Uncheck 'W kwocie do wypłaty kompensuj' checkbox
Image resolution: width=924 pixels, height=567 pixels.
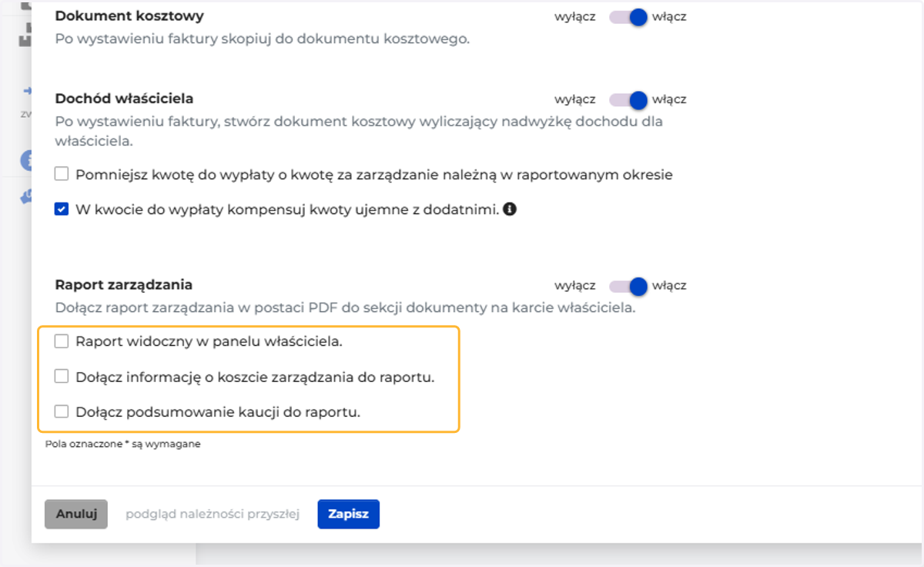pos(62,209)
